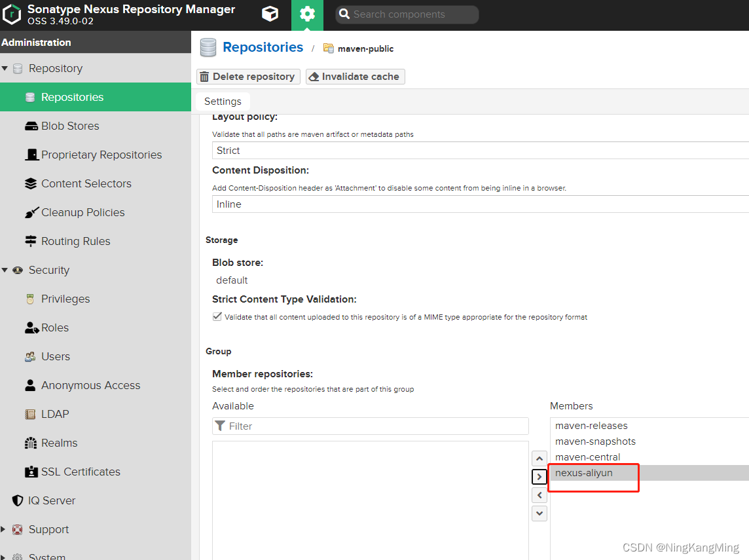This screenshot has height=560, width=749.
Task: Click the Repository section label in sidebar
Action: (x=56, y=68)
